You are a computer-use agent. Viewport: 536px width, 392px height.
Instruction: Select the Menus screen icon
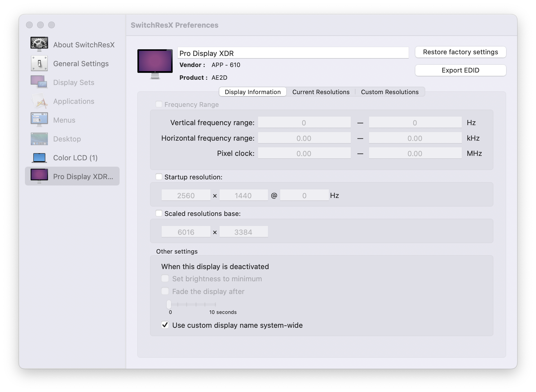pyautogui.click(x=39, y=120)
